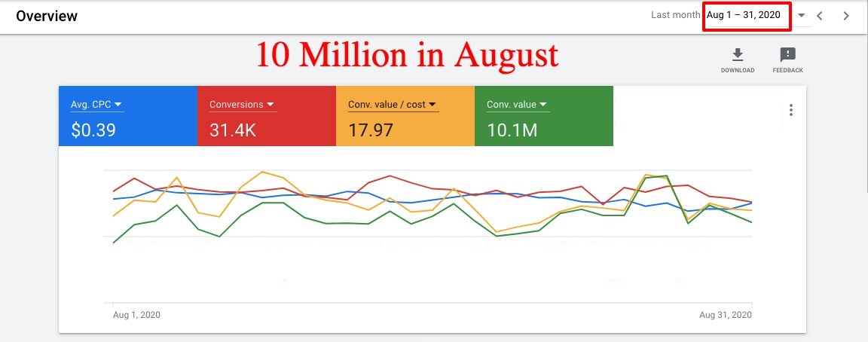The image size is (868, 342).
Task: Click the Download arrow icon
Action: (737, 55)
